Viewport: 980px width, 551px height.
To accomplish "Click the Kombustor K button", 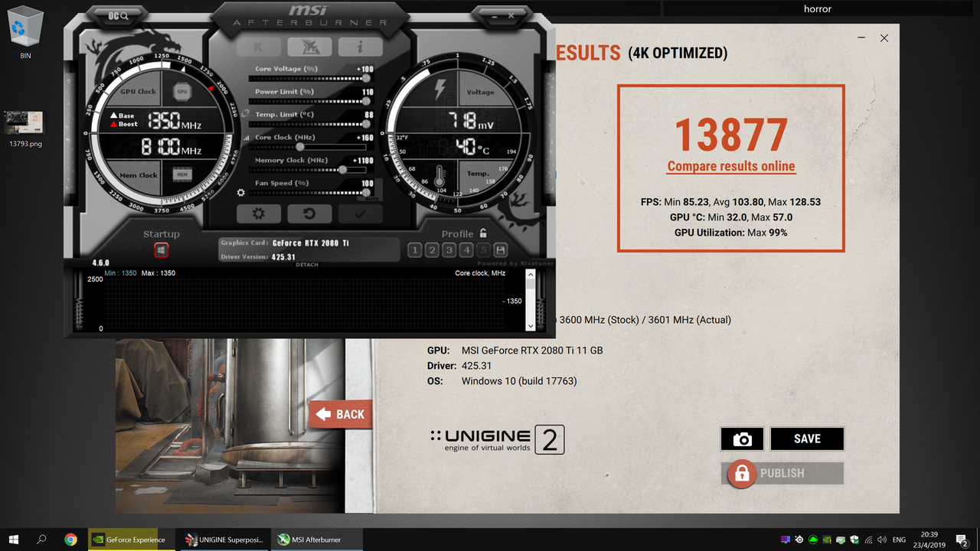I will 259,47.
